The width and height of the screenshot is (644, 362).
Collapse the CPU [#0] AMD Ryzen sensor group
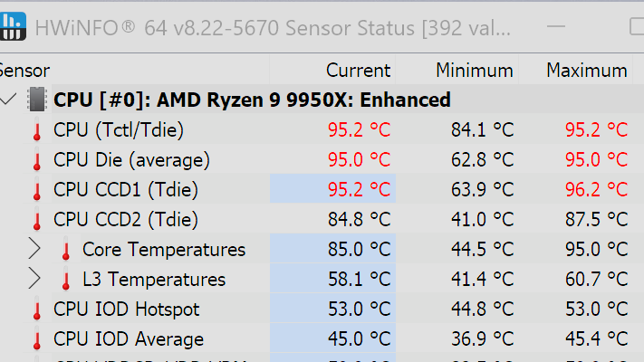(9, 100)
